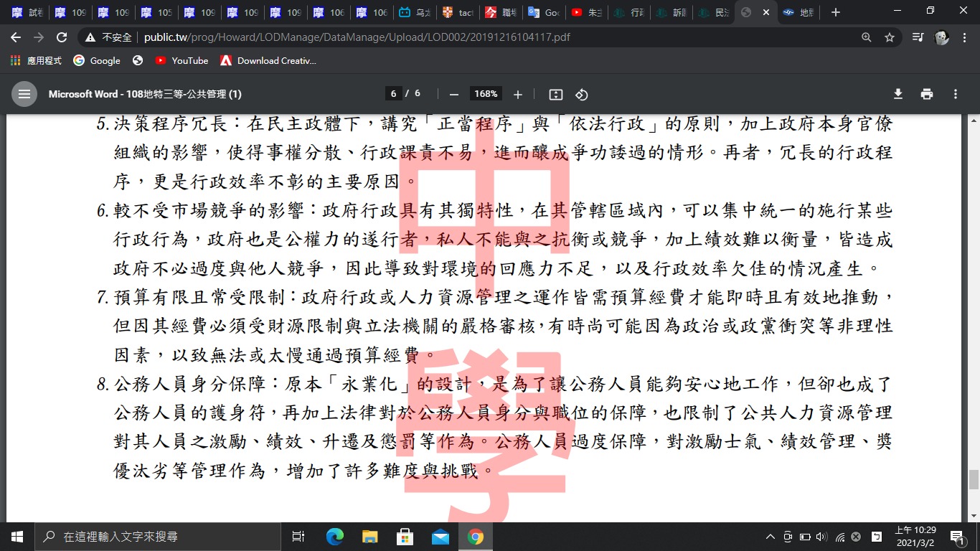Image resolution: width=980 pixels, height=551 pixels.
Task: Open the PDF viewer sidebar menu
Action: [24, 94]
